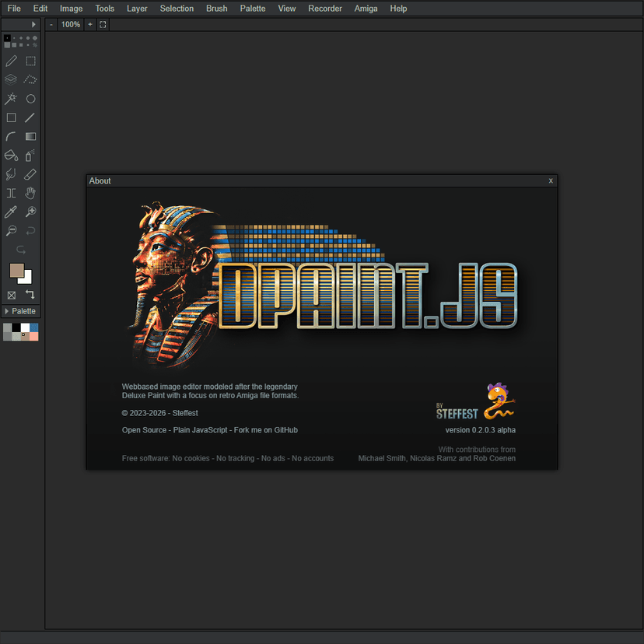Toggle the transparent color mode icon
The height and width of the screenshot is (644, 644).
coord(11,295)
